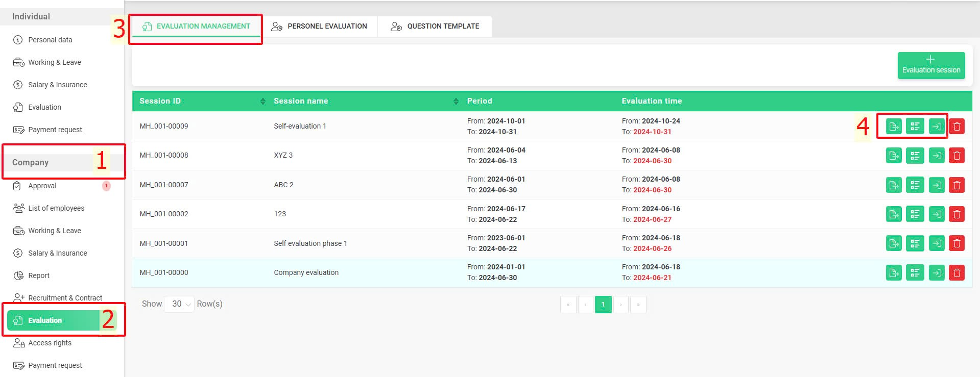The width and height of the screenshot is (980, 377).
Task: Open list icon for session 123 row
Action: point(915,214)
